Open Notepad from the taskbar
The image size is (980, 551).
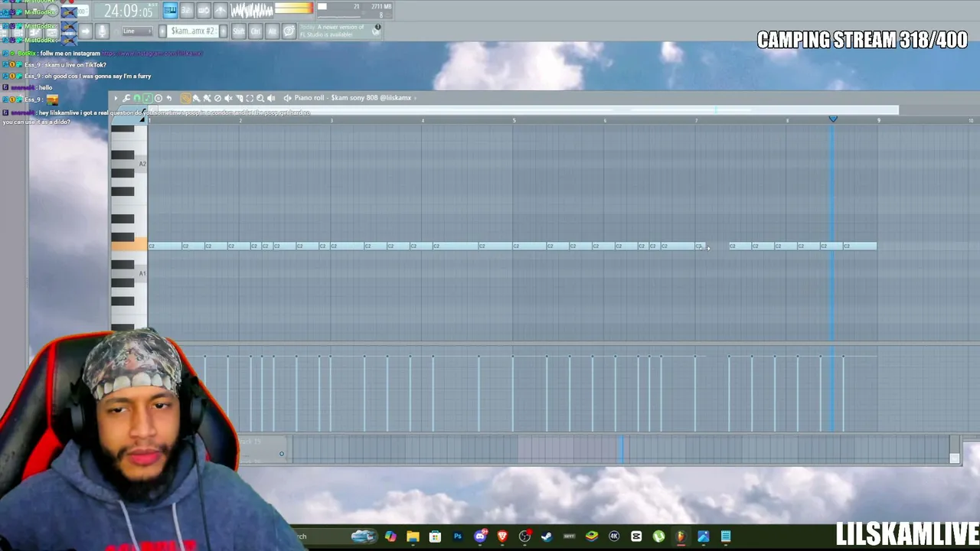tap(726, 536)
